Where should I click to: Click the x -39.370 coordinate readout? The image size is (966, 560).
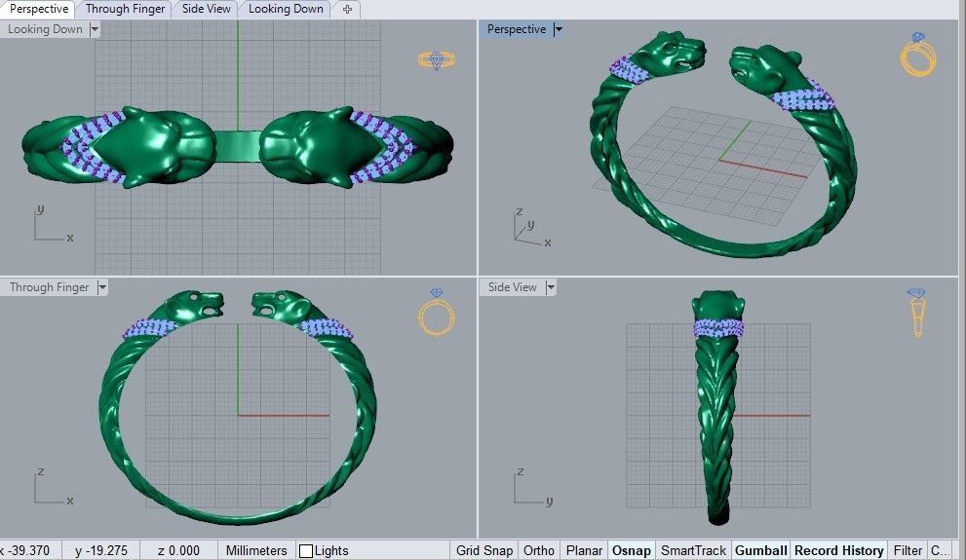(29, 550)
